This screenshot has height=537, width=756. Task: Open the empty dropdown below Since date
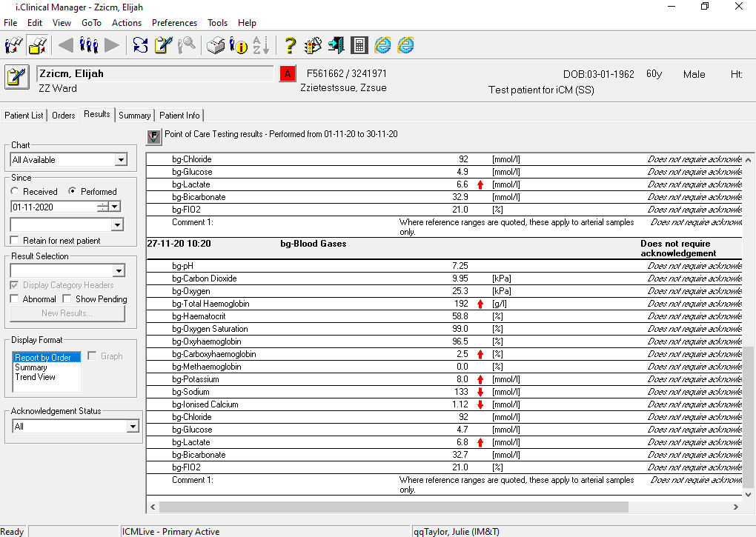point(117,225)
